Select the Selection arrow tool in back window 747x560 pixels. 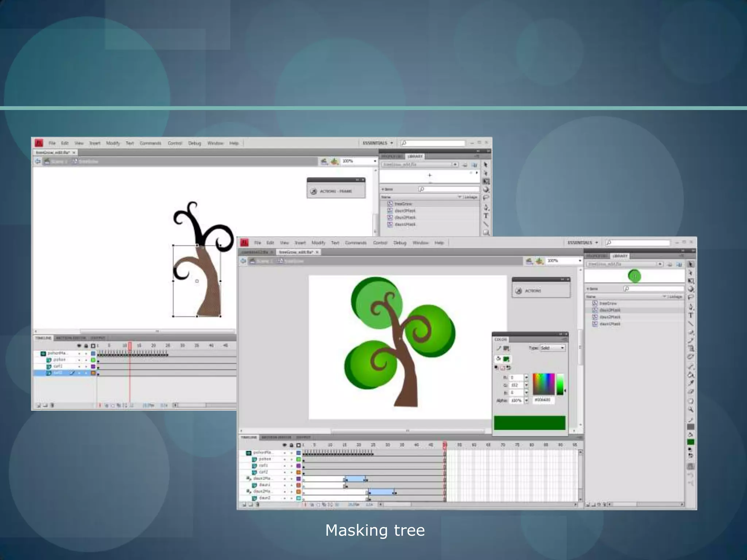[x=486, y=165]
